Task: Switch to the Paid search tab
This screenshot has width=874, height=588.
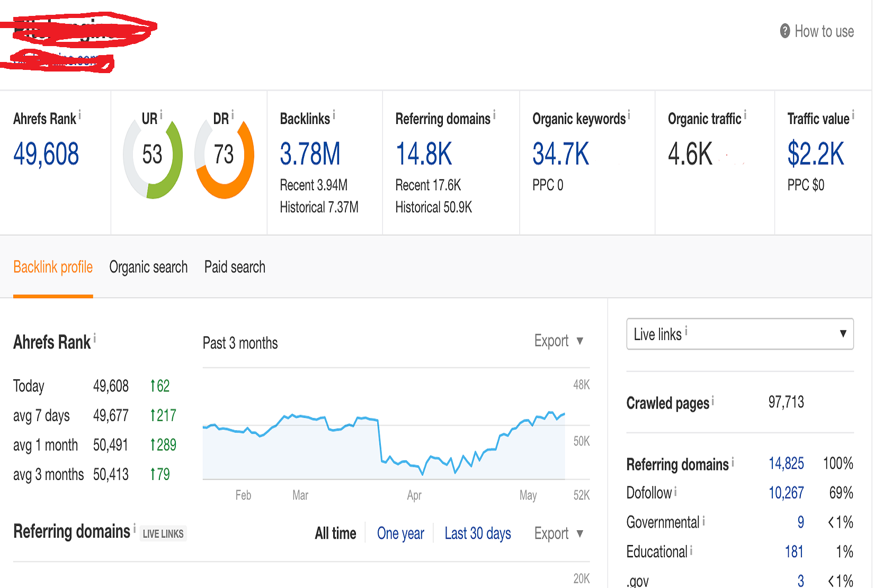Action: click(x=235, y=267)
